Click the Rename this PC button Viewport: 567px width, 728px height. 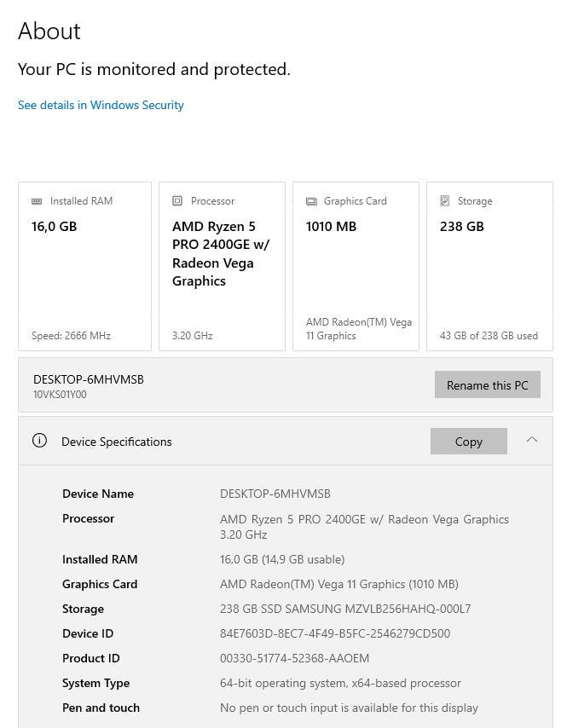[487, 385]
